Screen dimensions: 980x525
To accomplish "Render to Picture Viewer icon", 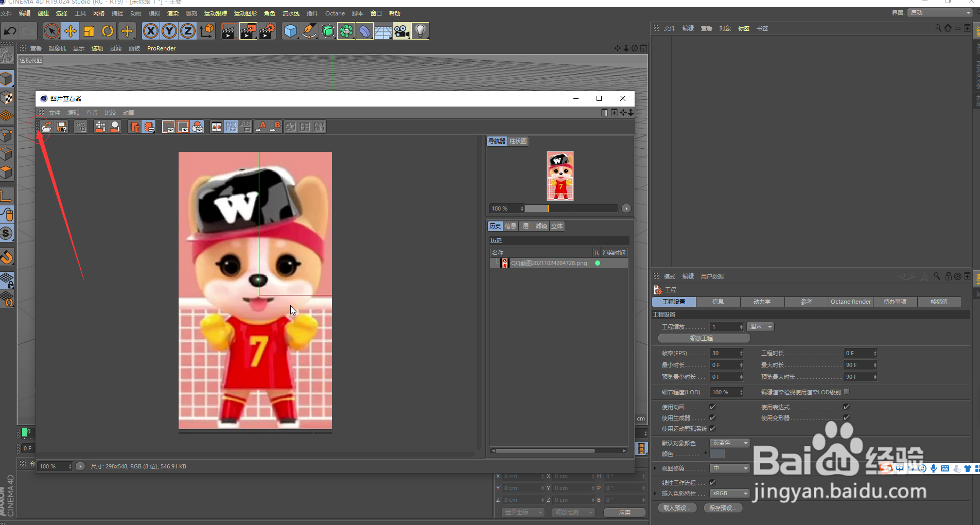I will 248,31.
